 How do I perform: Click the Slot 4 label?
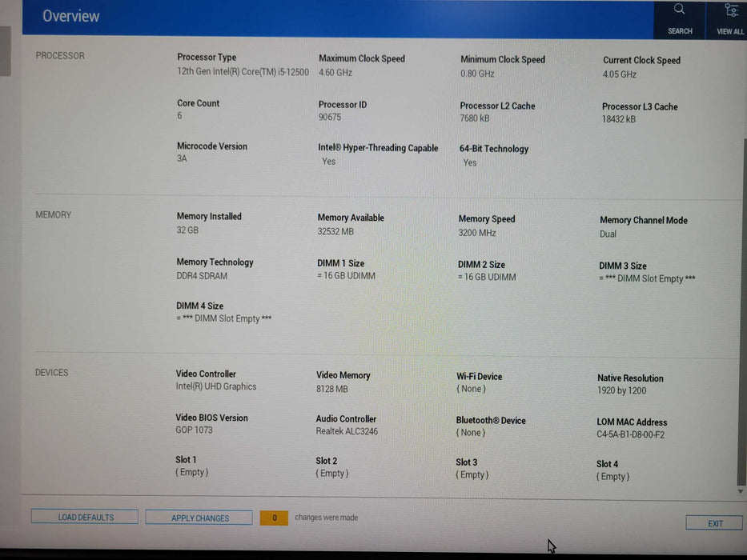608,464
